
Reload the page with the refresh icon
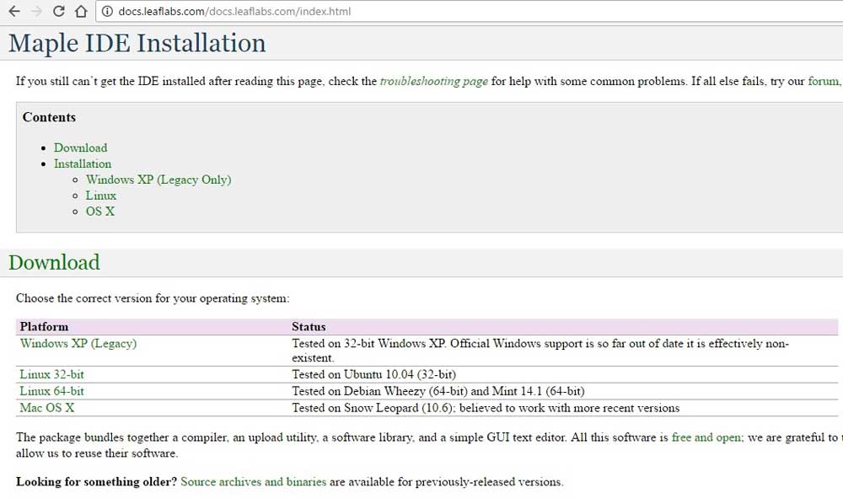click(59, 11)
